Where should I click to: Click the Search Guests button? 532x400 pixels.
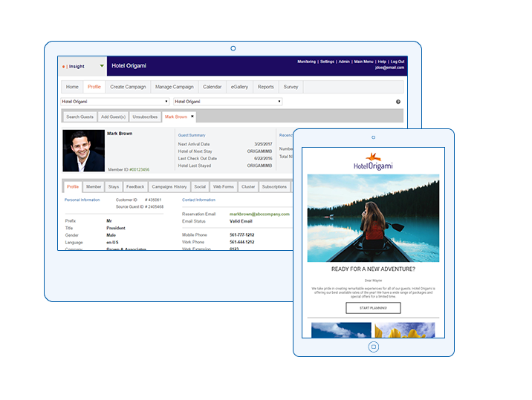coord(80,117)
